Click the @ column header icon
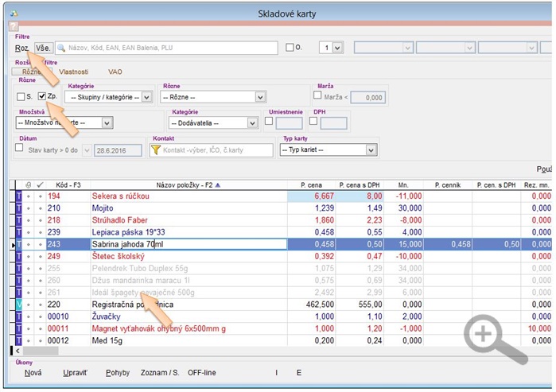 coord(29,184)
